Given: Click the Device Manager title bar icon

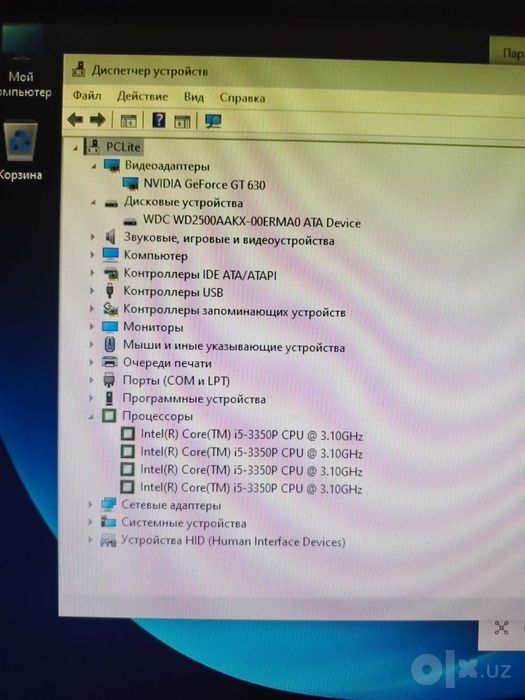Looking at the screenshot, I should point(79,69).
